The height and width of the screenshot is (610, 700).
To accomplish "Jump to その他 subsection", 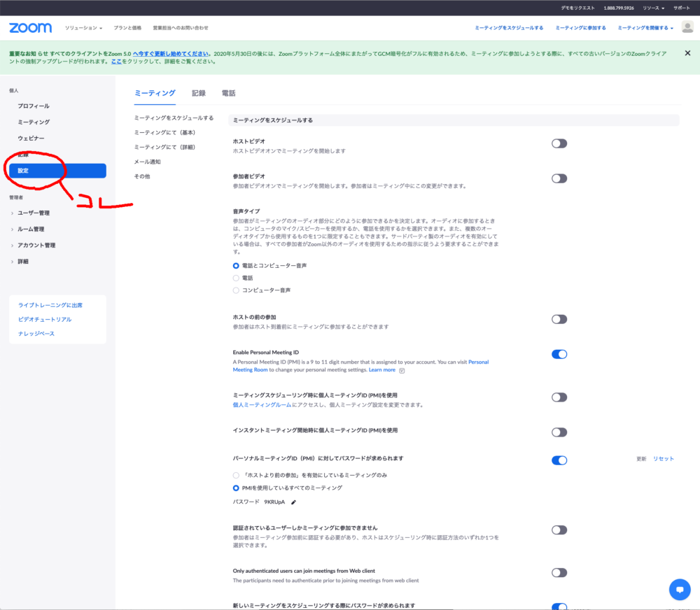I will (142, 177).
